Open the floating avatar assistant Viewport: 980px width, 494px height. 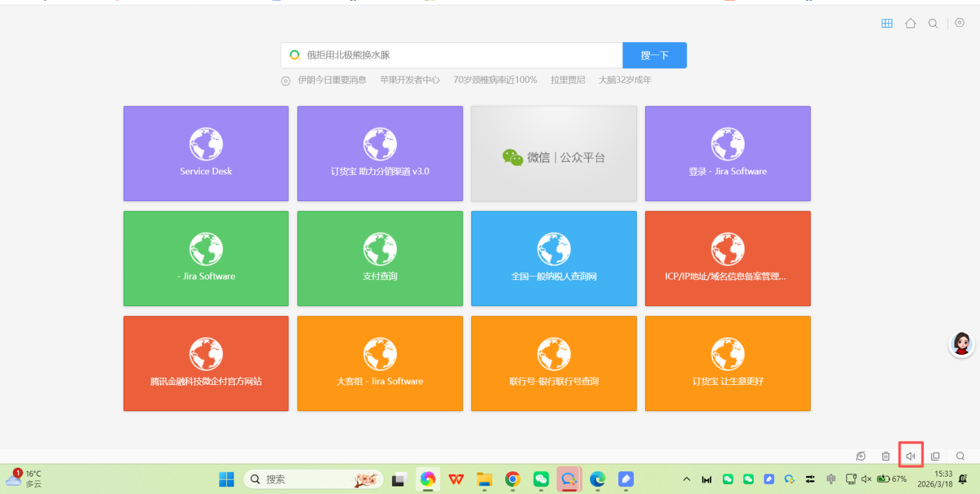962,344
